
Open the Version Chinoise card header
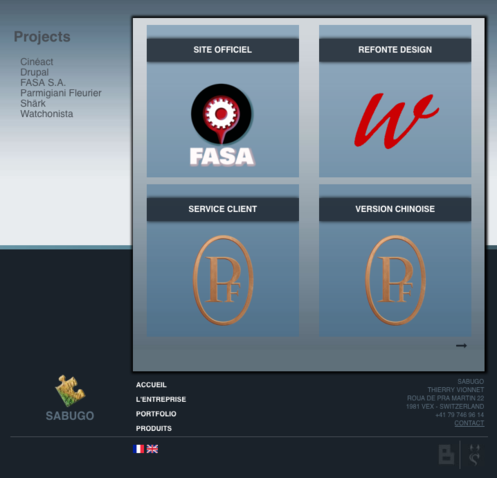click(x=395, y=209)
